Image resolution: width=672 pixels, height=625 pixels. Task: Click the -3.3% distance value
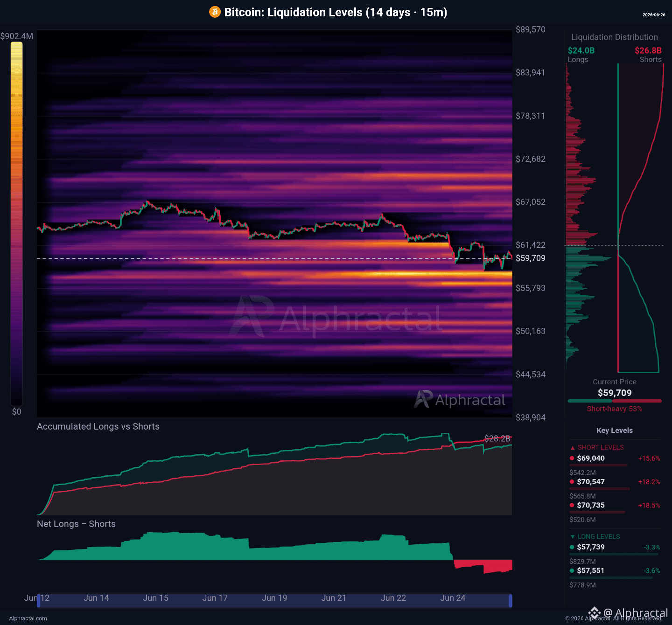[x=652, y=547]
